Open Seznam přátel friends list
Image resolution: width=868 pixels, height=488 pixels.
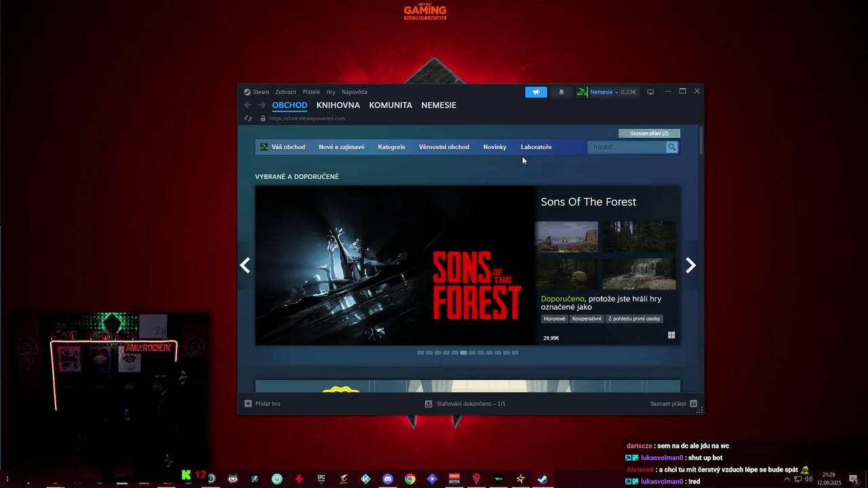pyautogui.click(x=668, y=404)
